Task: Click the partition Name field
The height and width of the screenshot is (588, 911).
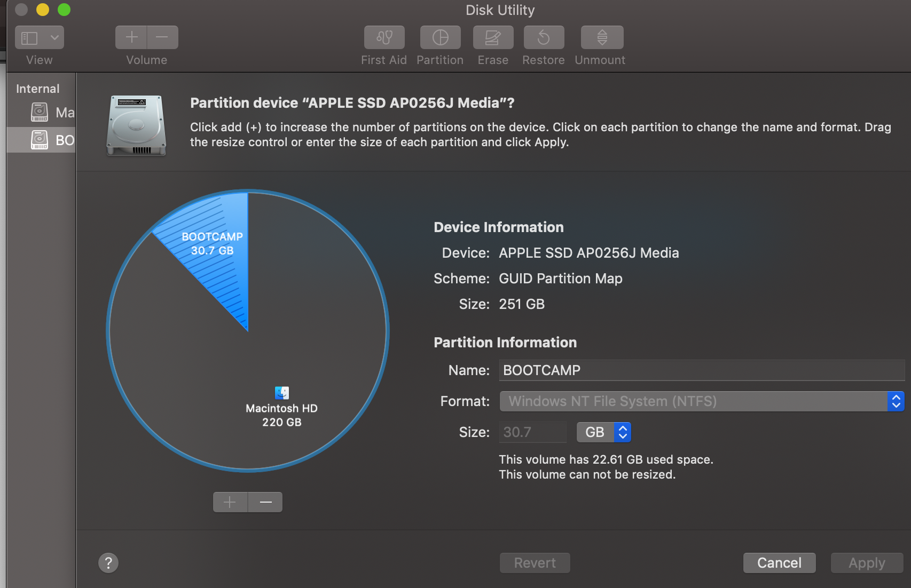Action: pos(702,370)
